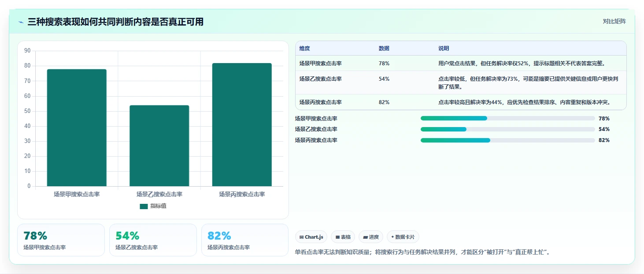Click 场景甲搜索点击率 in the table's first row

[320, 64]
